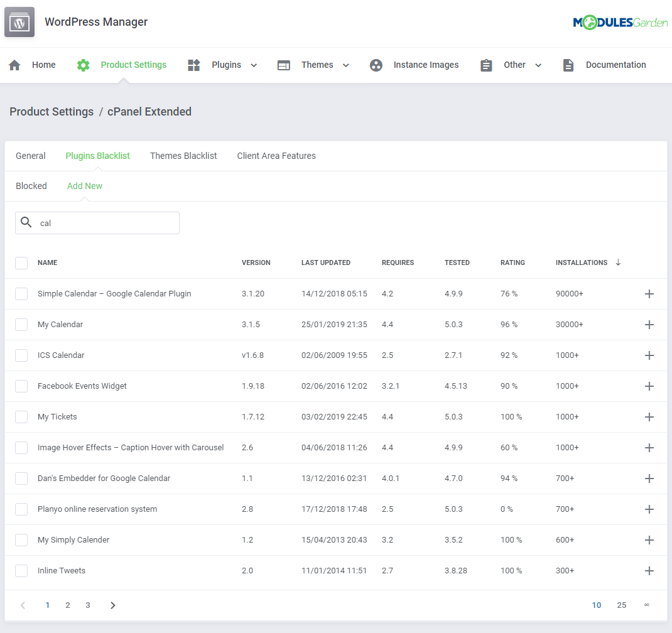The height and width of the screenshot is (633, 672).
Task: Go to page 2
Action: [x=68, y=605]
